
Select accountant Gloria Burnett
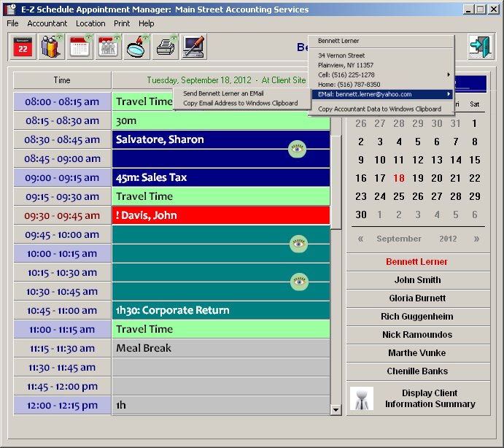click(x=417, y=298)
